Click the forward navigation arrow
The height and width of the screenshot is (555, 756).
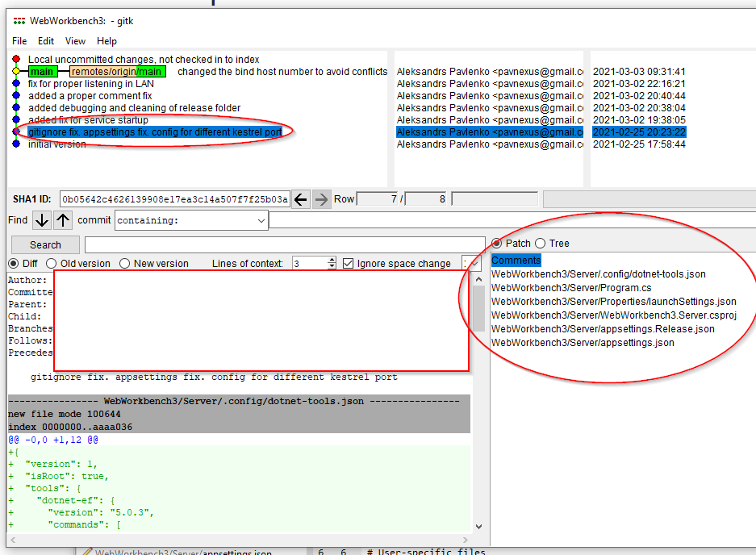(320, 198)
